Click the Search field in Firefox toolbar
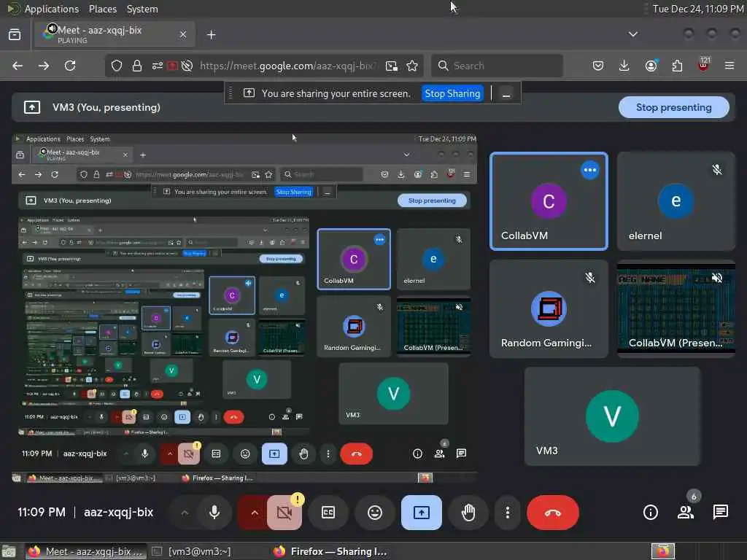This screenshot has width=747, height=560. (x=497, y=66)
